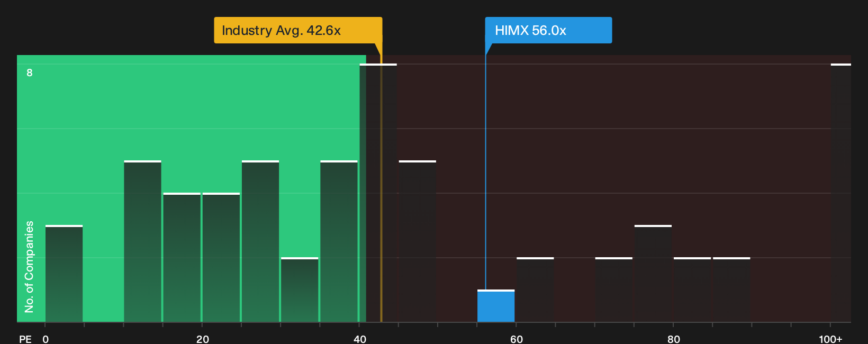The width and height of the screenshot is (868, 344).
Task: Click the short bar at PE 30-35
Action: tap(300, 289)
